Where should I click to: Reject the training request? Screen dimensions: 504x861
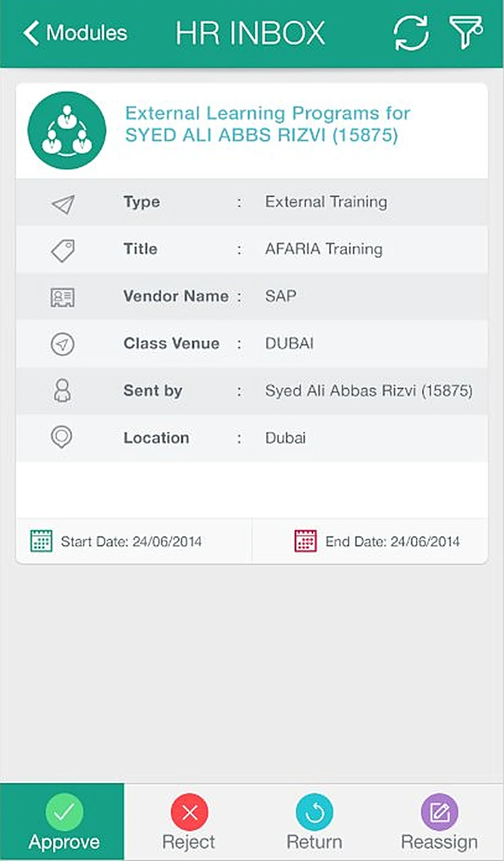tap(189, 822)
